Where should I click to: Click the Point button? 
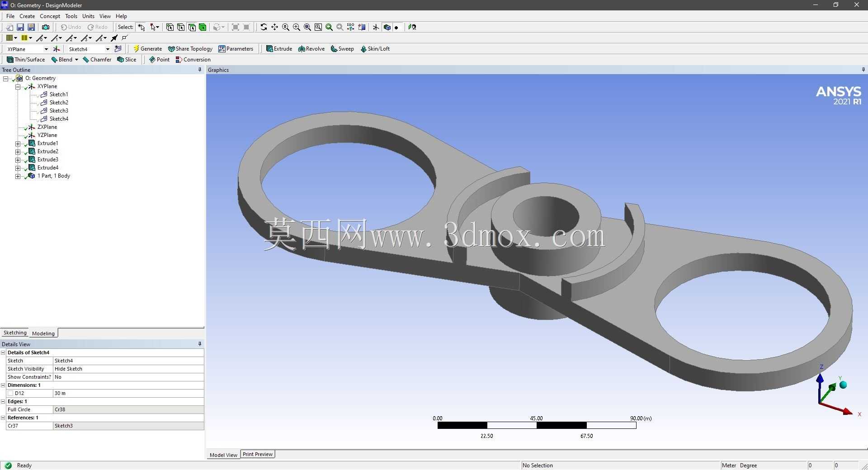pyautogui.click(x=159, y=60)
